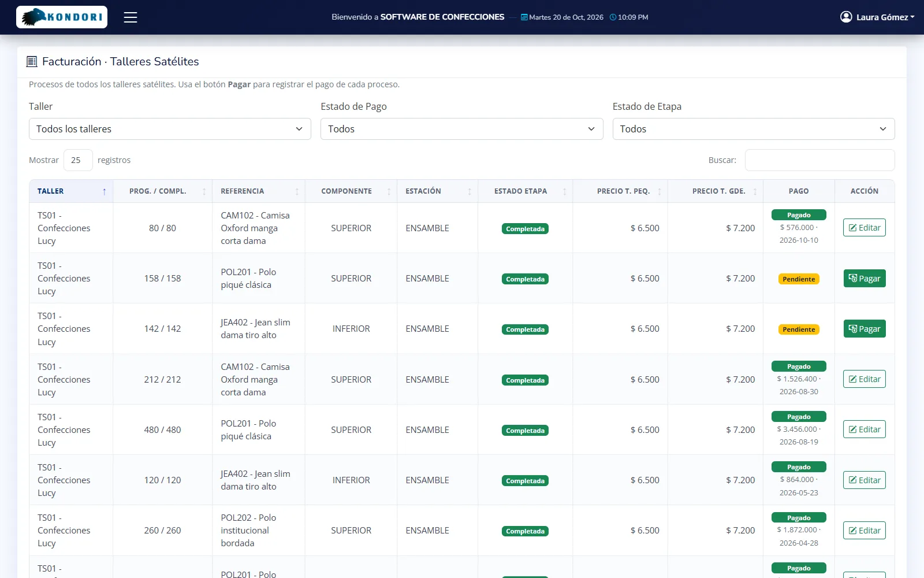
Task: Sort by COMPONENTE column
Action: (351, 191)
